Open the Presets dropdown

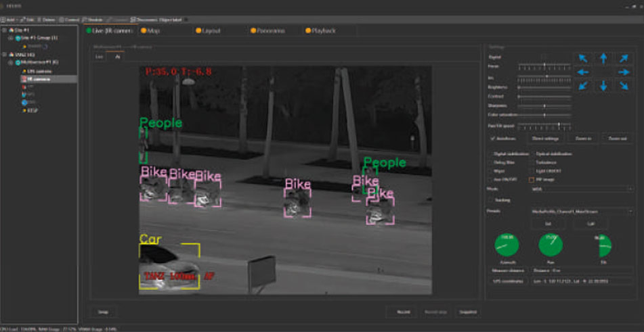(x=582, y=212)
